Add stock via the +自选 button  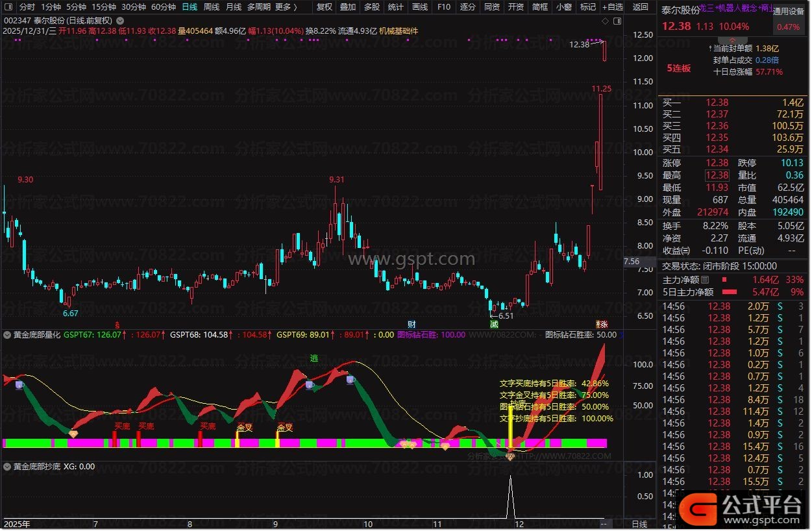(612, 7)
